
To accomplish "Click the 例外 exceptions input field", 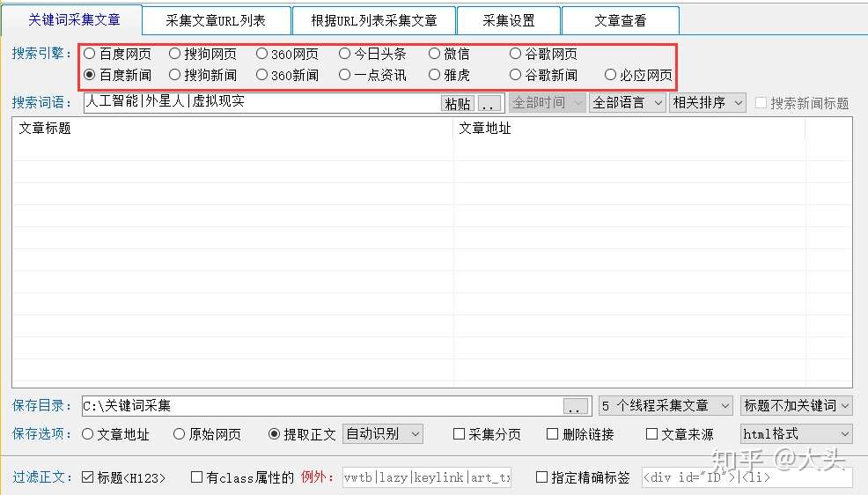I will [427, 477].
